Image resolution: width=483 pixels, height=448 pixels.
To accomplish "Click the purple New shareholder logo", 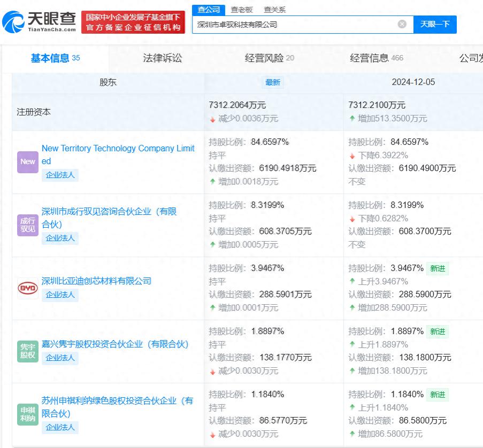I will pos(28,162).
